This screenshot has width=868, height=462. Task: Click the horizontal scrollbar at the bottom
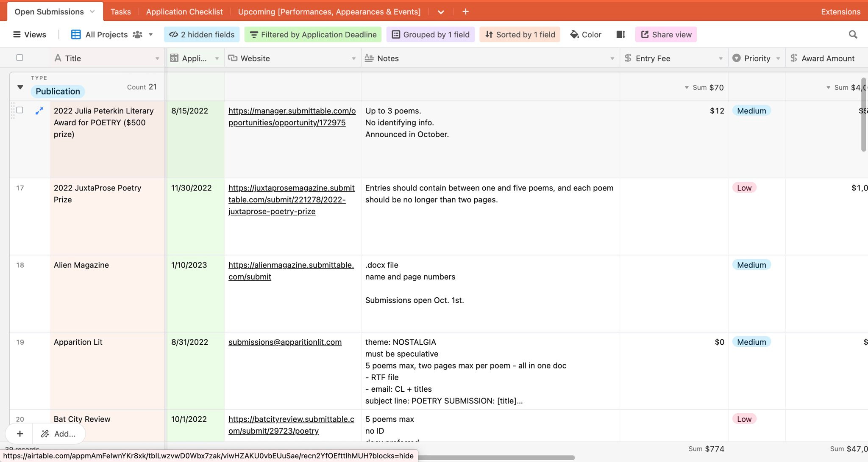[496, 457]
